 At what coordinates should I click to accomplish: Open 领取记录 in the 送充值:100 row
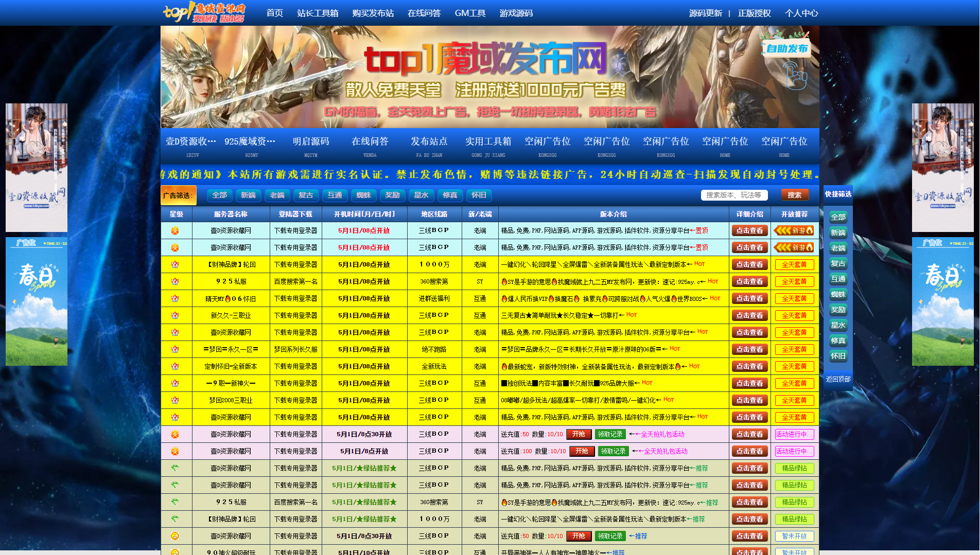(x=613, y=451)
